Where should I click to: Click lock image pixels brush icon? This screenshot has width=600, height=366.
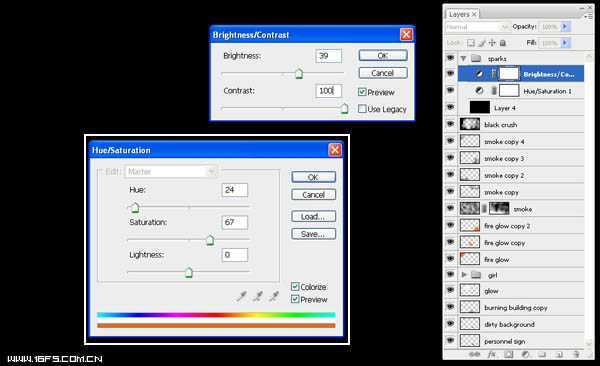click(x=483, y=43)
